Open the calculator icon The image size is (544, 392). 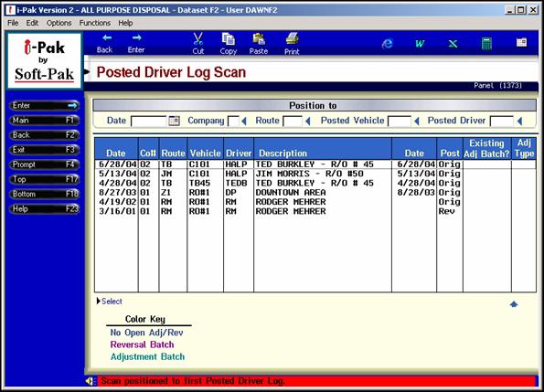click(x=486, y=44)
